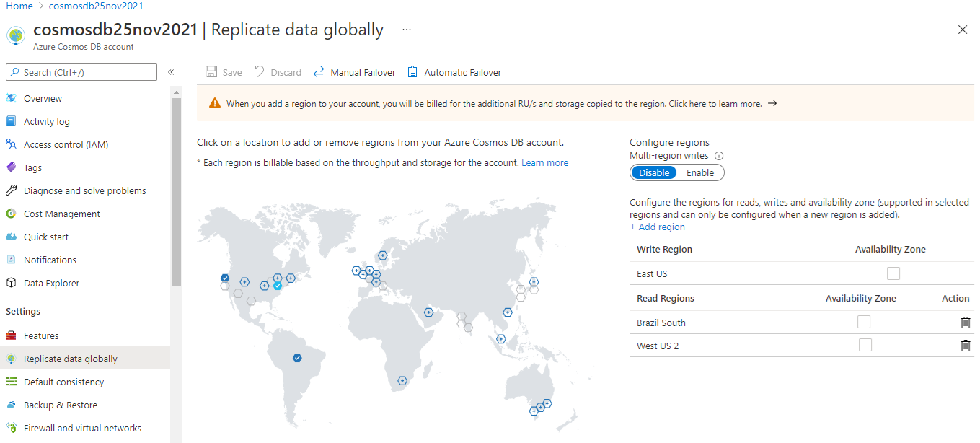Open Default consistency settings
Screen dimensions: 980x443
85,382
